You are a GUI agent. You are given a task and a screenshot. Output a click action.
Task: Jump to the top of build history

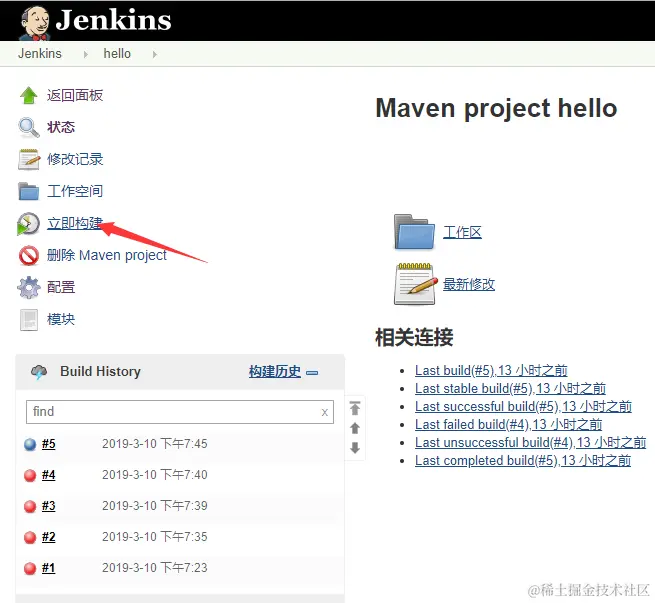point(355,408)
